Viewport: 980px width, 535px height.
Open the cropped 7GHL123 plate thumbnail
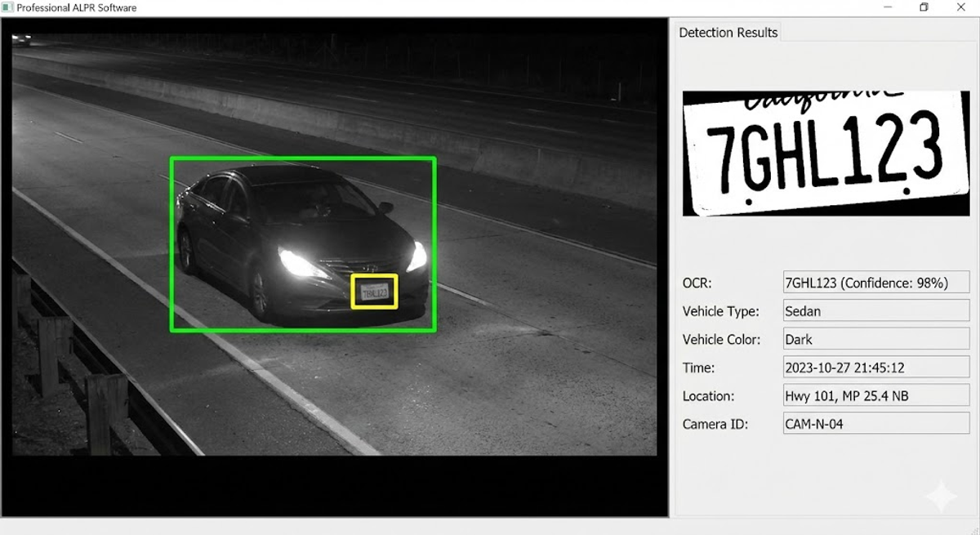tap(825, 153)
